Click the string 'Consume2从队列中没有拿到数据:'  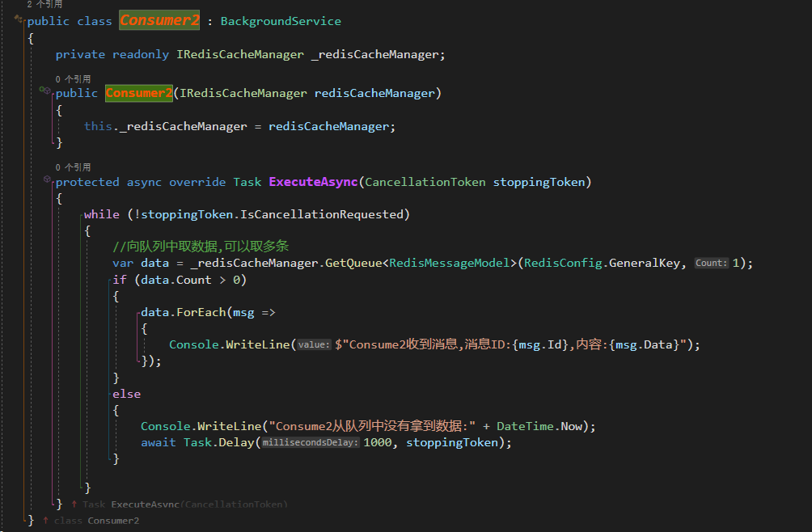372,426
